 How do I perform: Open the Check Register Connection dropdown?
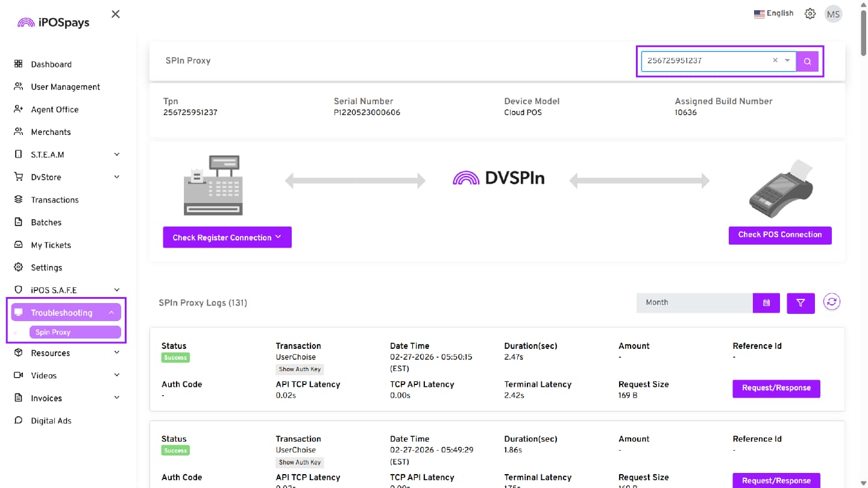[x=227, y=237]
